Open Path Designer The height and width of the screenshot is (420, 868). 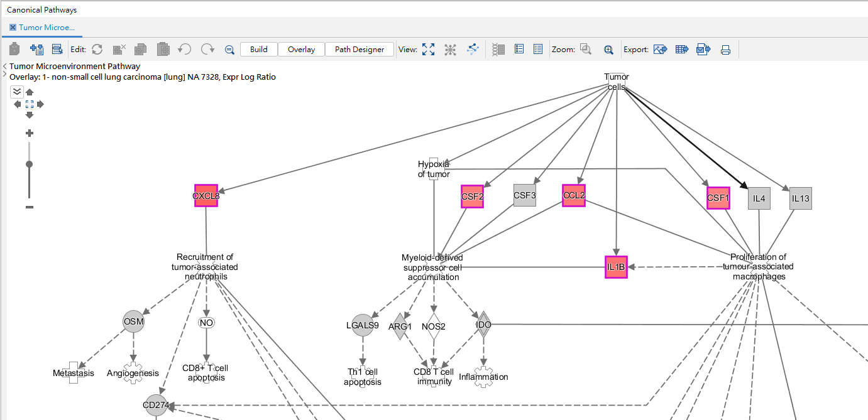tap(360, 49)
